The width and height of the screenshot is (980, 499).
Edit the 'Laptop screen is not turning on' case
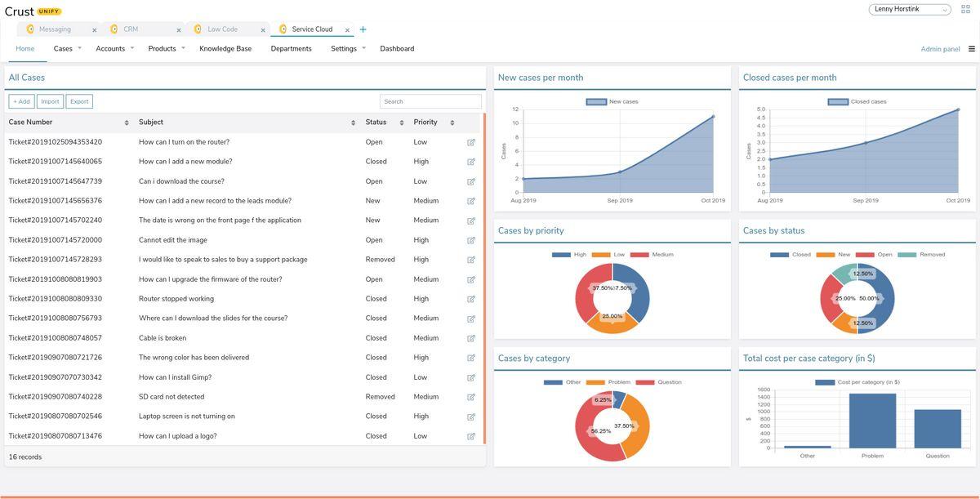[x=471, y=417]
